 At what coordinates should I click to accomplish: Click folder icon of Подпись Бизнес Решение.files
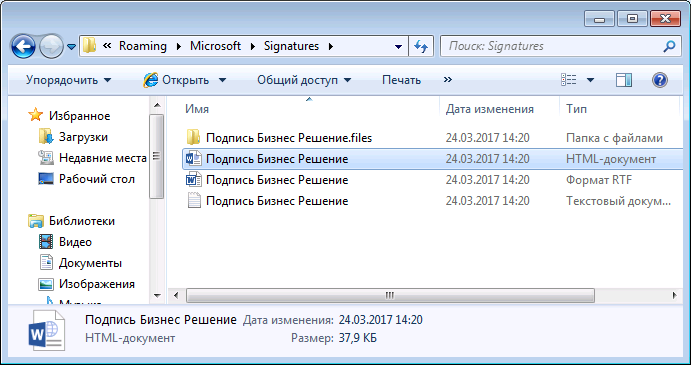click(193, 138)
